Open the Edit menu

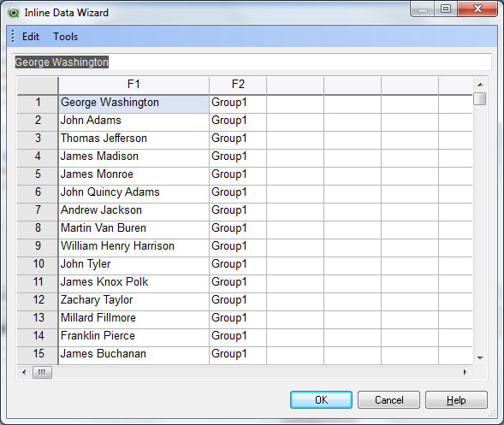point(31,37)
